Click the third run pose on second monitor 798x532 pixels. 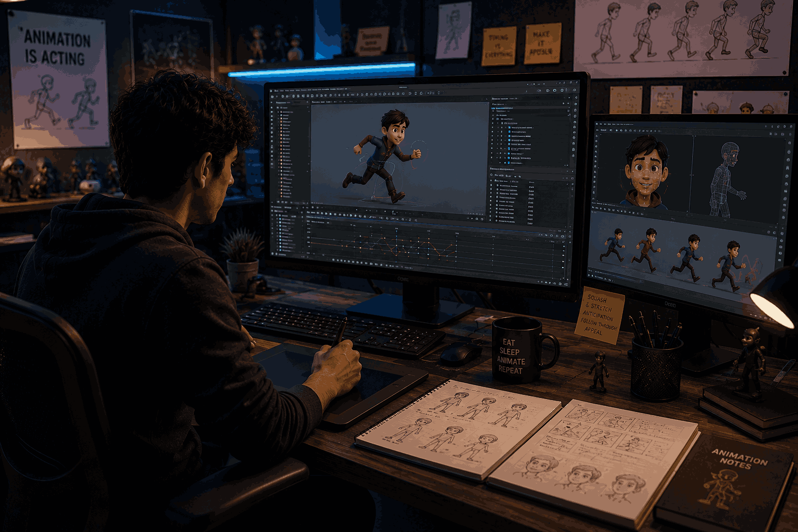687,258
